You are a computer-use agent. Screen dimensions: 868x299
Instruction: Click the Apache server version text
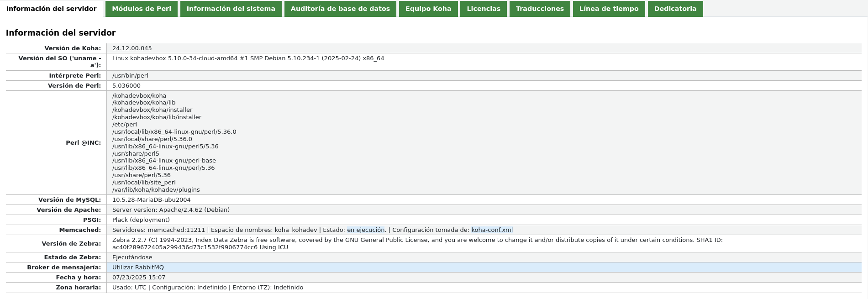(x=171, y=210)
